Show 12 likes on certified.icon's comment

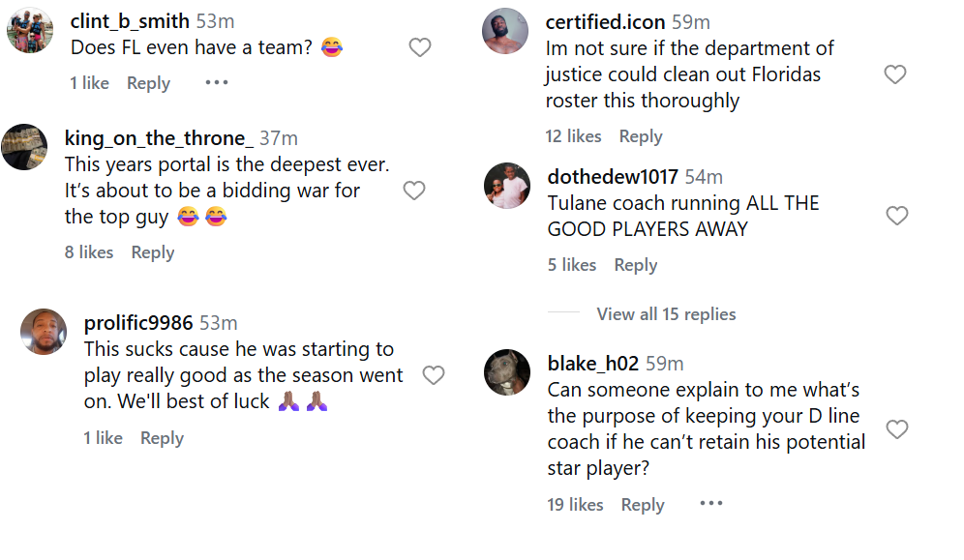tap(573, 136)
